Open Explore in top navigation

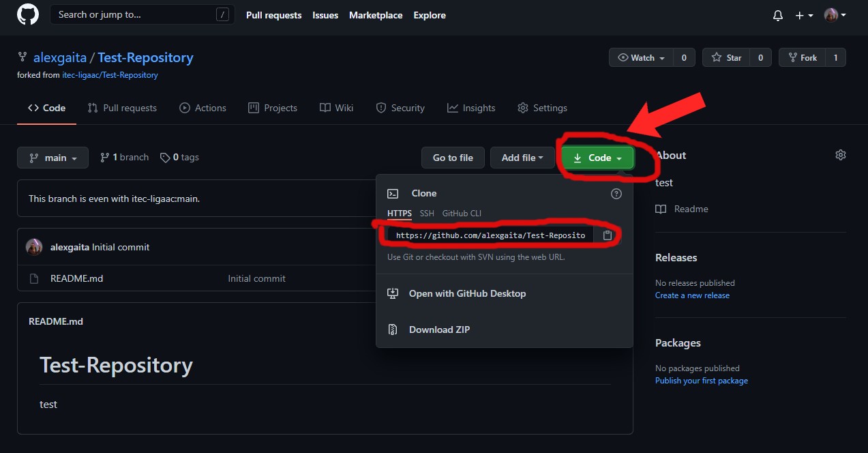[430, 15]
